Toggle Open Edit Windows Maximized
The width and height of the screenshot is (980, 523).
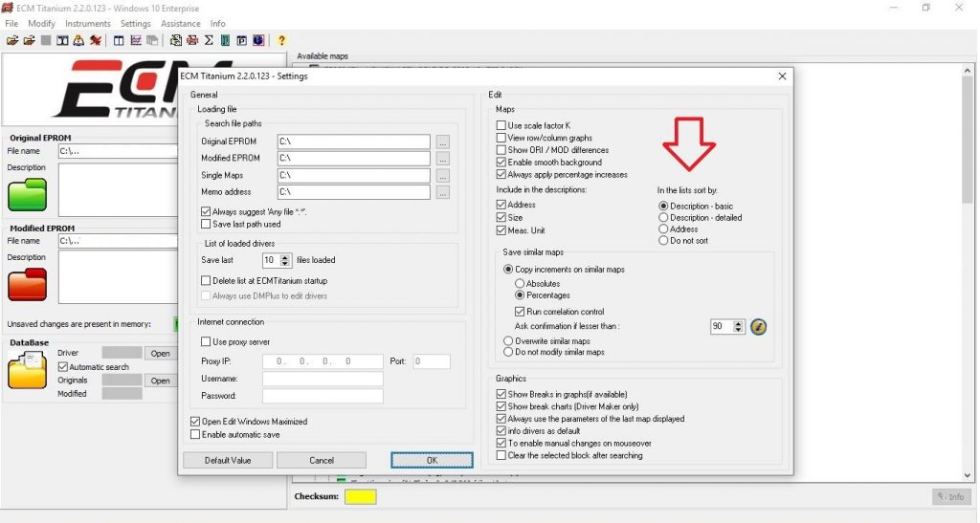[x=195, y=422]
